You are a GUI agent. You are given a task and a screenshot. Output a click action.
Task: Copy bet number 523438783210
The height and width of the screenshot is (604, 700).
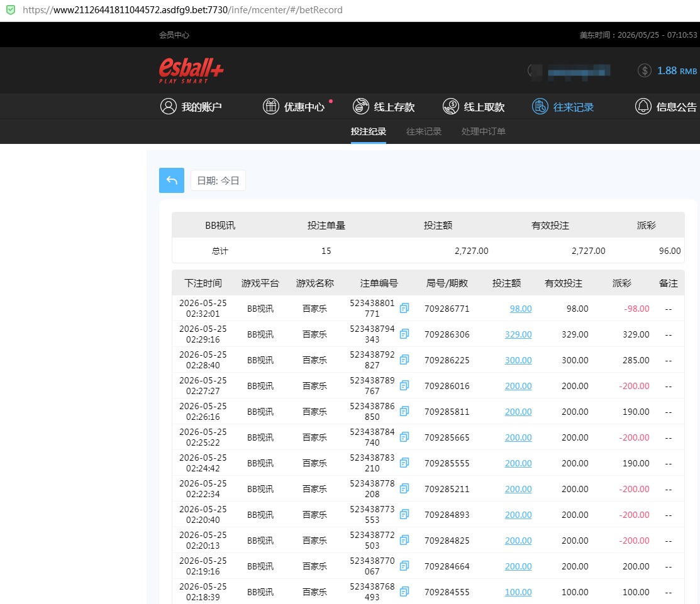pyautogui.click(x=404, y=463)
